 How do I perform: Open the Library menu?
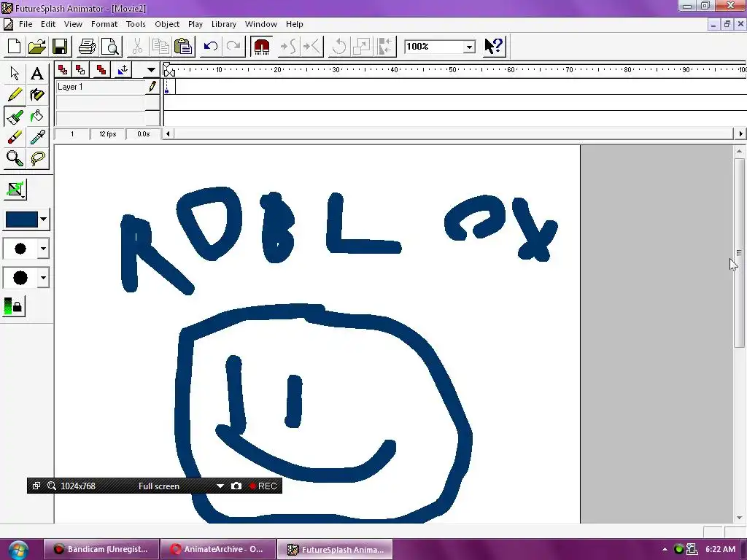tap(223, 24)
